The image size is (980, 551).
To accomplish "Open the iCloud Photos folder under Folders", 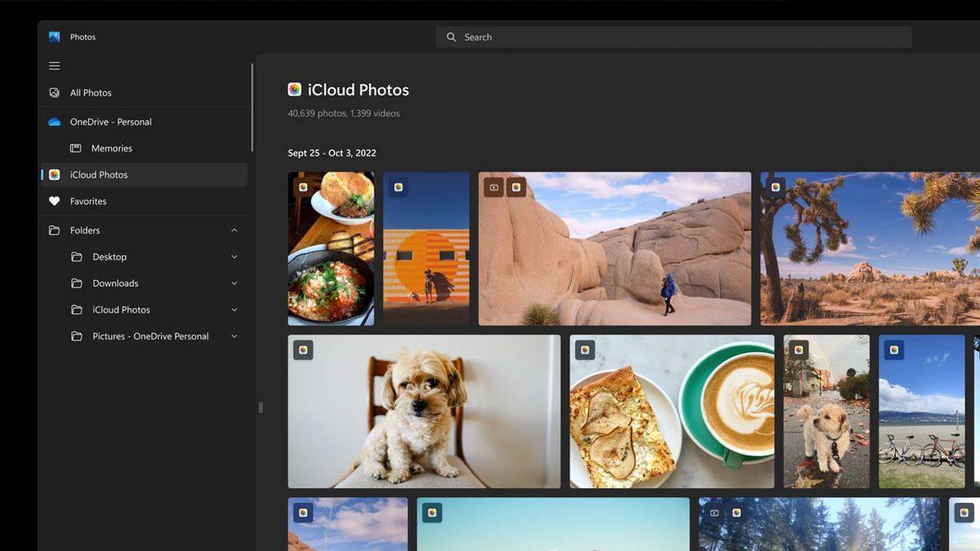I will (x=121, y=310).
